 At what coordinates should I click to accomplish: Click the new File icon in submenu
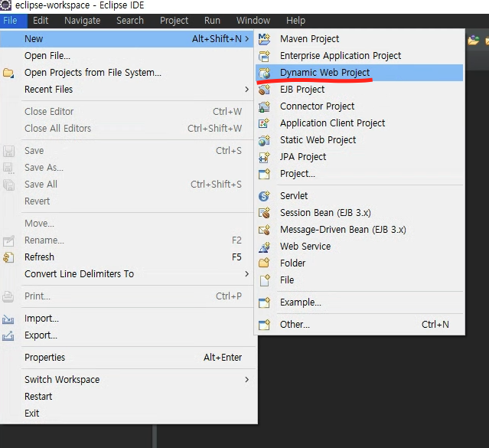pos(265,280)
